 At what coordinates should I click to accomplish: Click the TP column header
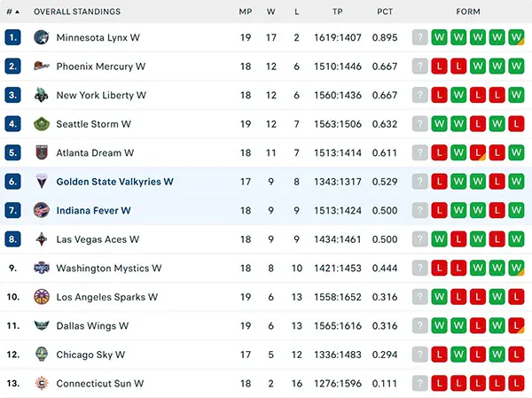click(x=338, y=12)
